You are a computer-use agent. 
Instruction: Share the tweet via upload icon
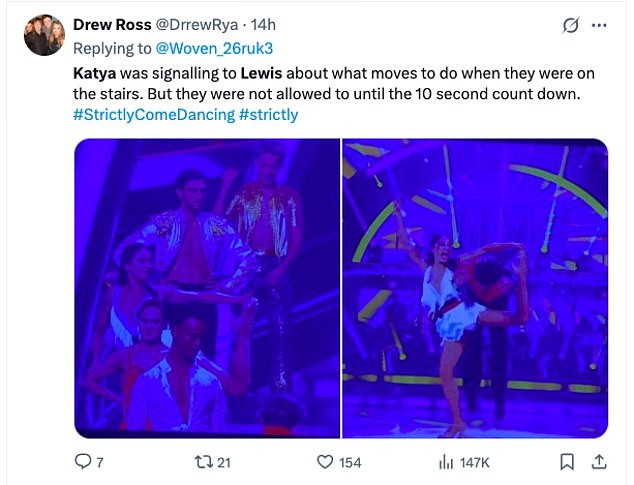coord(598,462)
